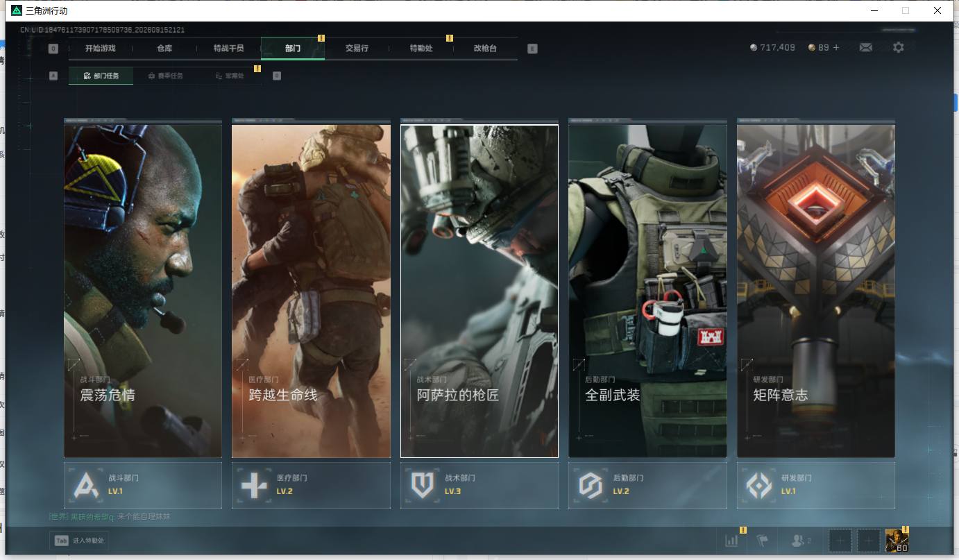Click the second empty squad slot plus
The height and width of the screenshot is (560, 959).
(869, 540)
